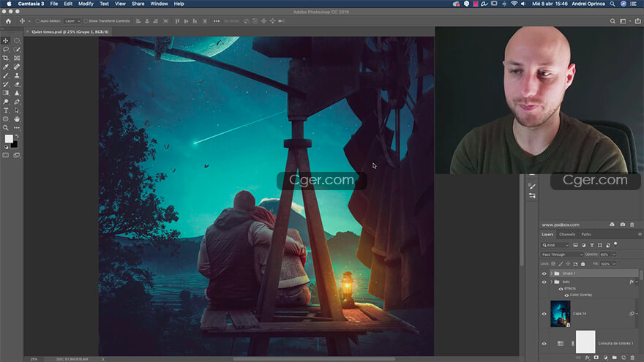The image size is (644, 362).
Task: Expand Capa 14 smart filters arrow
Action: [x=637, y=314]
